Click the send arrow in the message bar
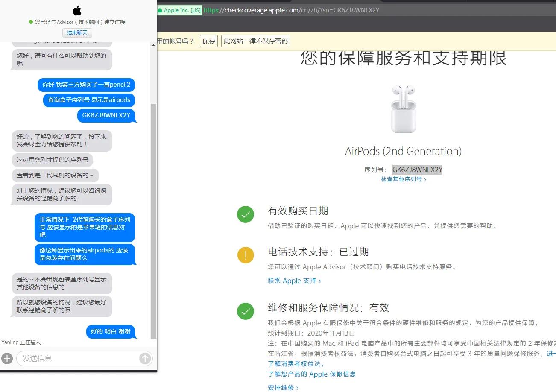 point(145,359)
